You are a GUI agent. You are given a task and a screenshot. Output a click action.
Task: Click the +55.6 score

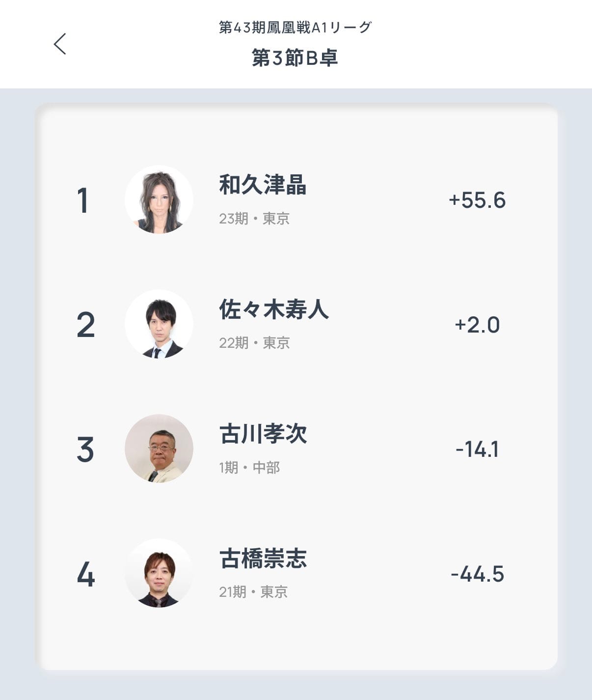click(477, 200)
